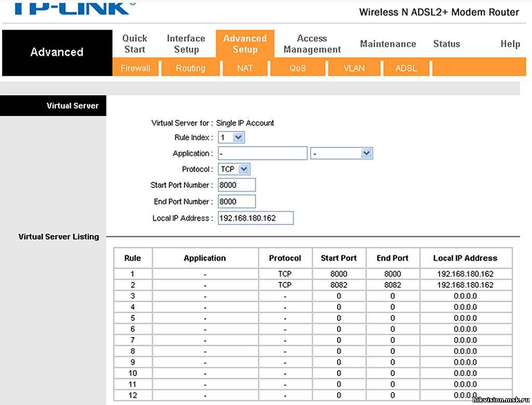Focus the Start Port Number field

[x=237, y=185]
